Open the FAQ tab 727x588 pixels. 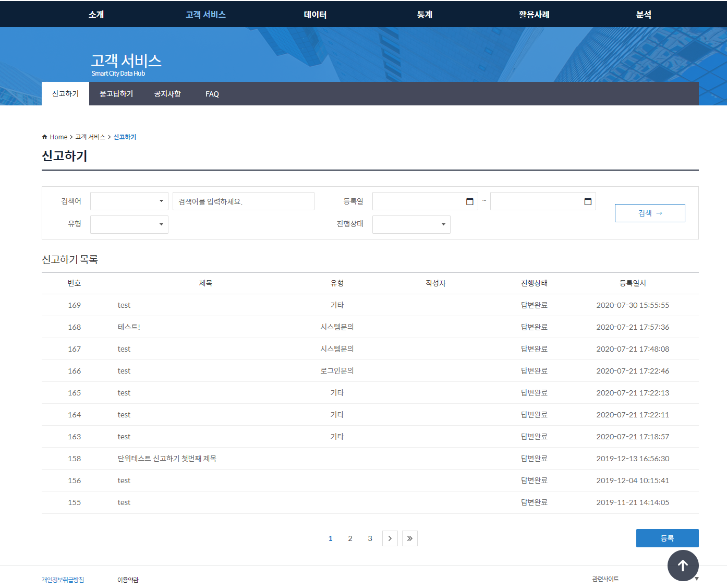coord(212,94)
